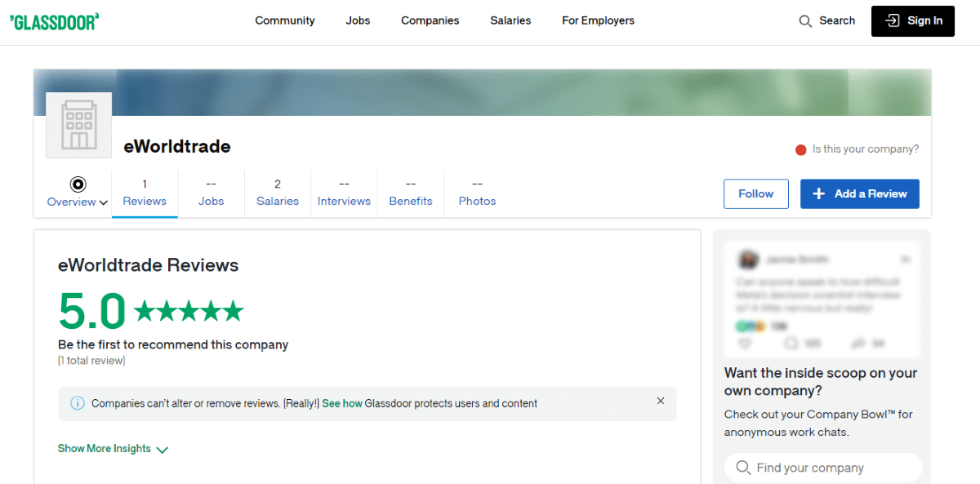The width and height of the screenshot is (980, 484).
Task: Open the For Employers menu
Action: click(598, 21)
